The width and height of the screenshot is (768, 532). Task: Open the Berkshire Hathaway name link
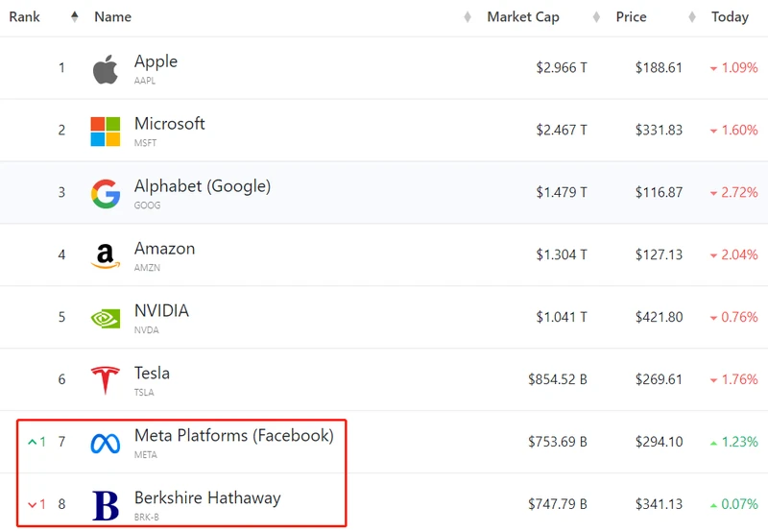[207, 497]
